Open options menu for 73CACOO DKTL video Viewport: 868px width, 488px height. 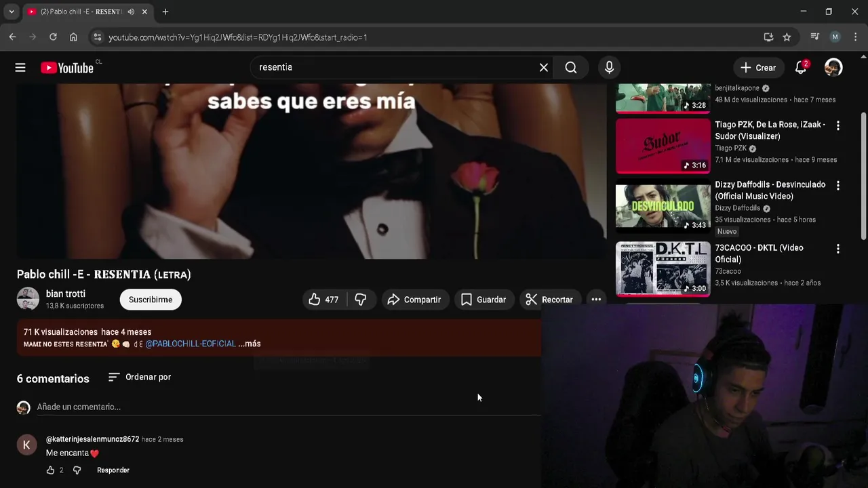tap(837, 249)
